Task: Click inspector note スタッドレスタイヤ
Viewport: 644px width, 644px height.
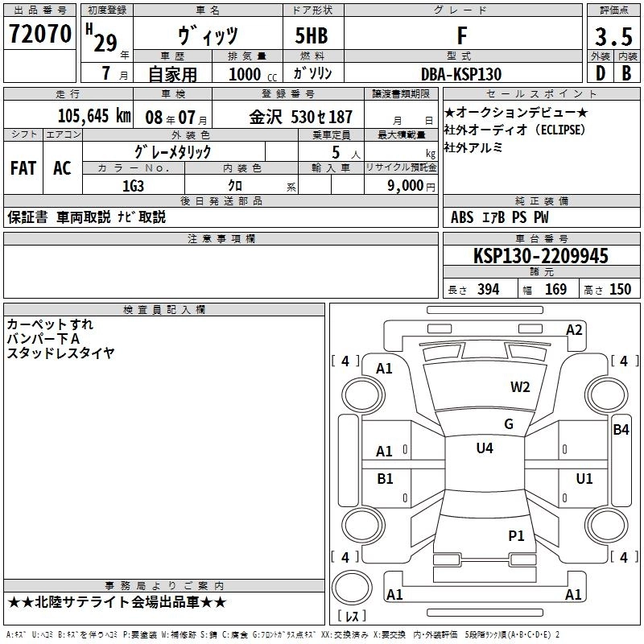Action: [61, 353]
